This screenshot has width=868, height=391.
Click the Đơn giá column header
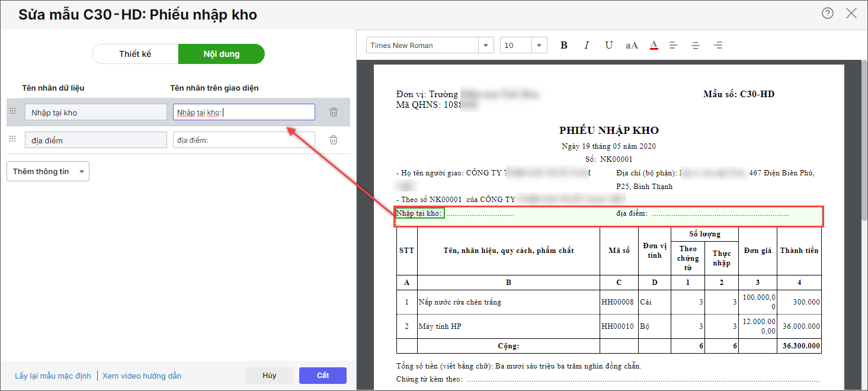(758, 251)
